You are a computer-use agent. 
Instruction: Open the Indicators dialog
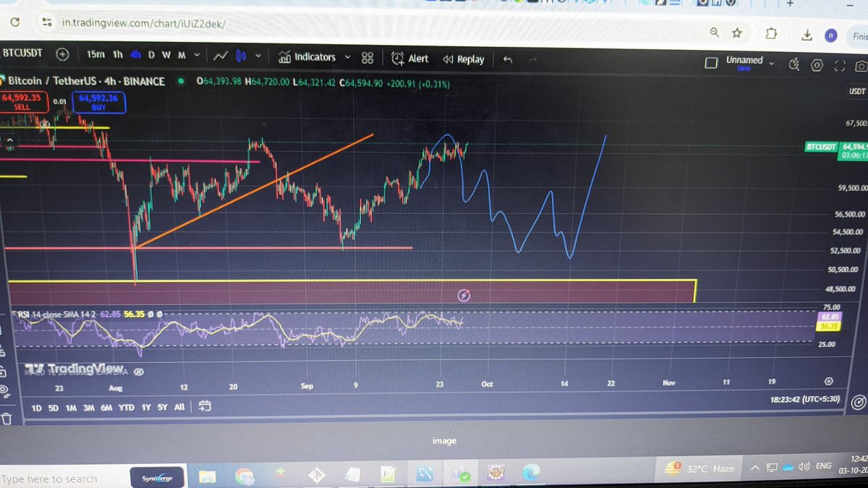click(307, 57)
